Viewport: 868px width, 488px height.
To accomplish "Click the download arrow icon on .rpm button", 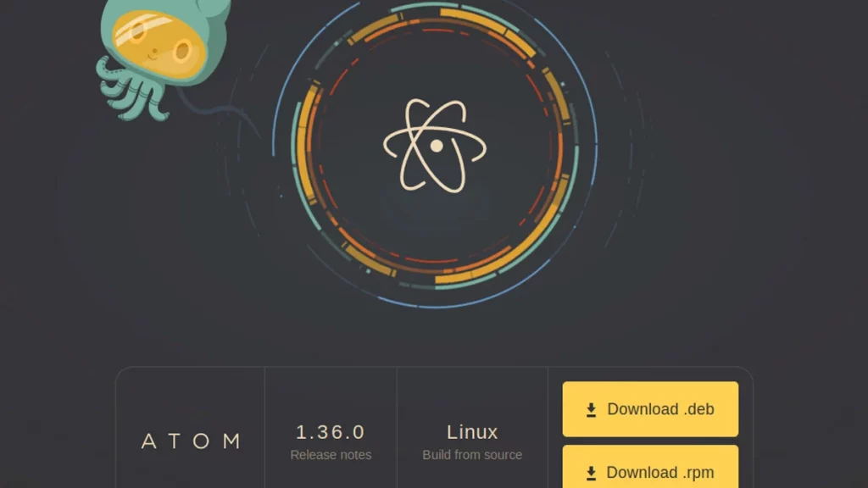I will click(x=592, y=473).
